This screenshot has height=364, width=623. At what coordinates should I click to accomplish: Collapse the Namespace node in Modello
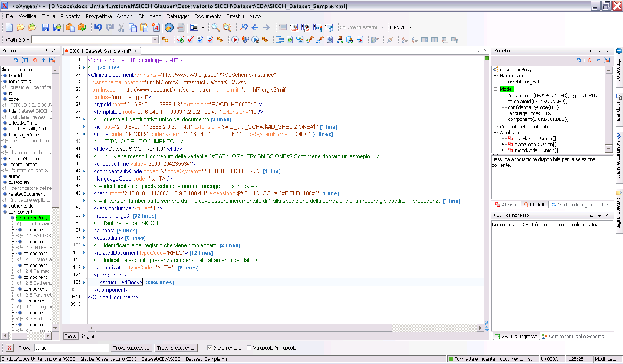tap(495, 75)
